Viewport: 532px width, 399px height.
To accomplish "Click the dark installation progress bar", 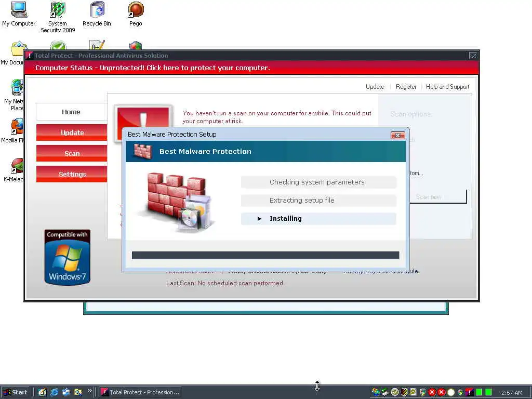I will [265, 255].
